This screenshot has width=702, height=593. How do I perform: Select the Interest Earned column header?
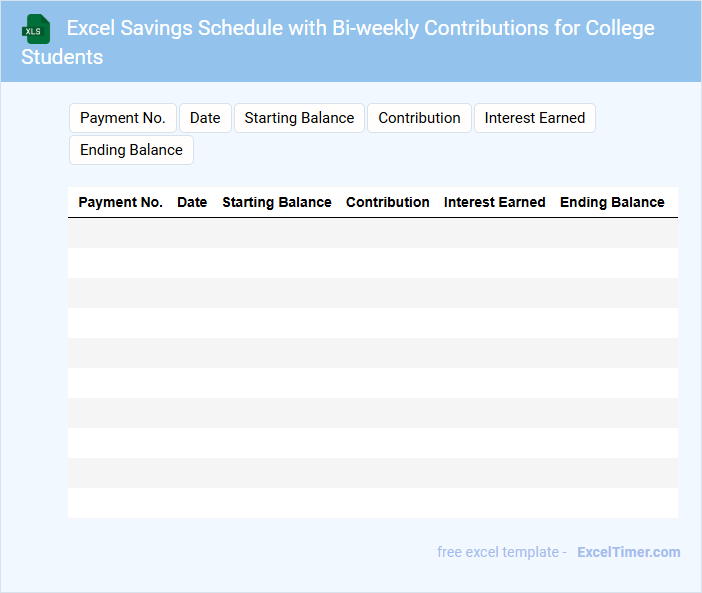pos(495,202)
